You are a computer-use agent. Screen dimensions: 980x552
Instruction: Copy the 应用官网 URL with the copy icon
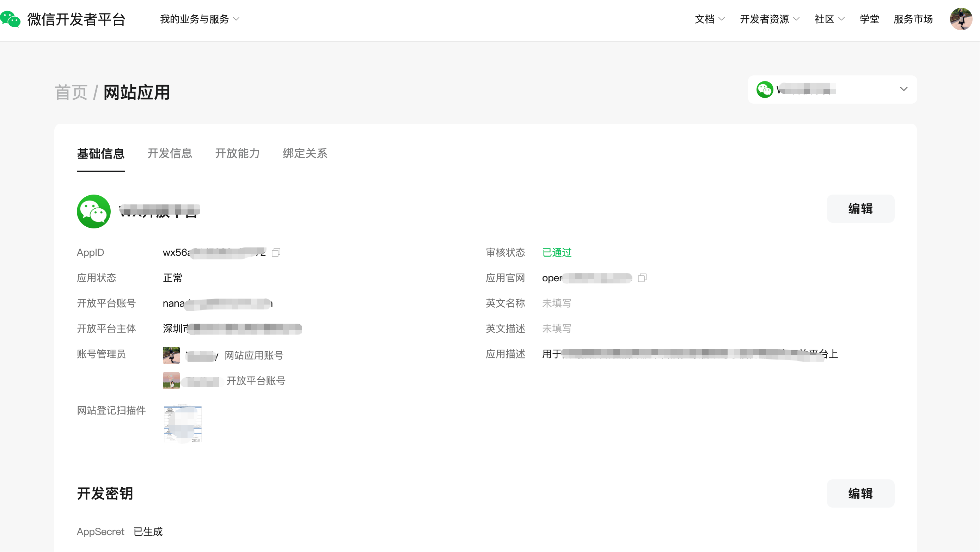(x=642, y=278)
